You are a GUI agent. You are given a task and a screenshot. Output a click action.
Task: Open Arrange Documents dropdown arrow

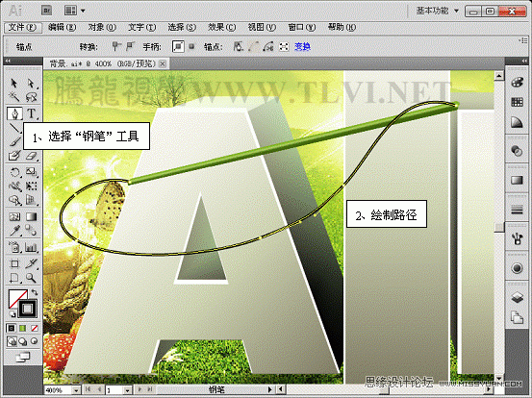click(83, 11)
